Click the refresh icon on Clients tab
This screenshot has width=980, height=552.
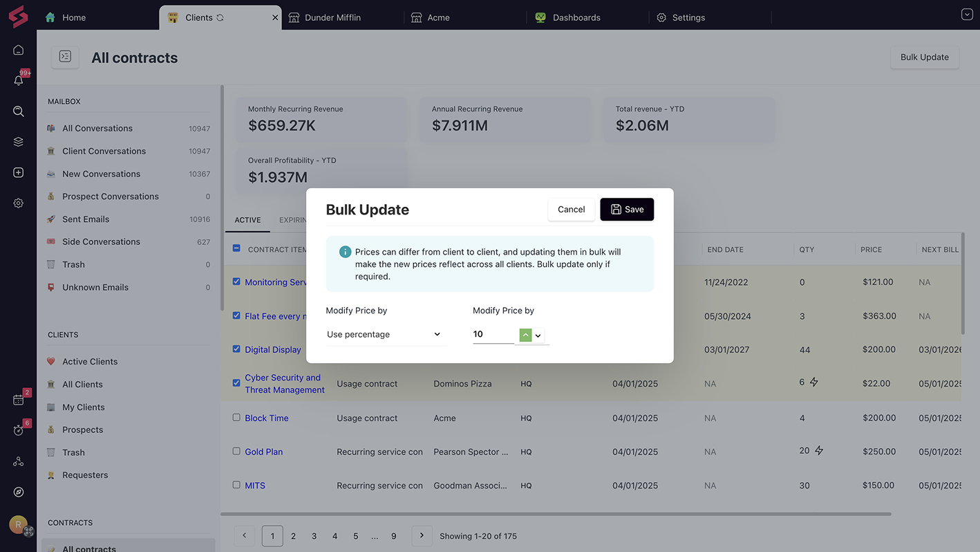(x=220, y=18)
